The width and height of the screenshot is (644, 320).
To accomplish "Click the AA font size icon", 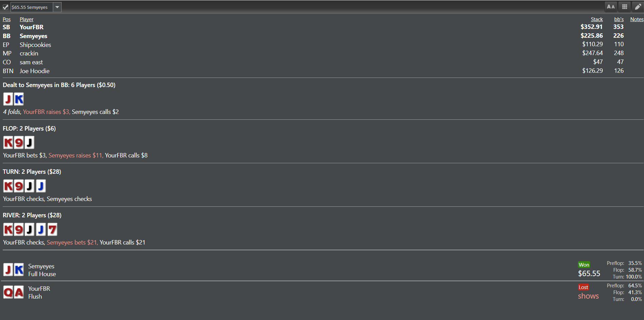I will (x=611, y=7).
